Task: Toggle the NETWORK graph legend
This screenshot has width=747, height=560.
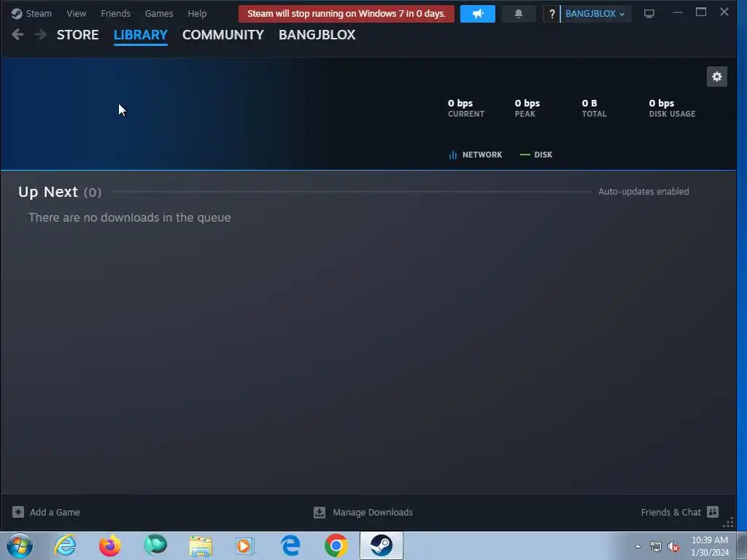Action: click(475, 155)
